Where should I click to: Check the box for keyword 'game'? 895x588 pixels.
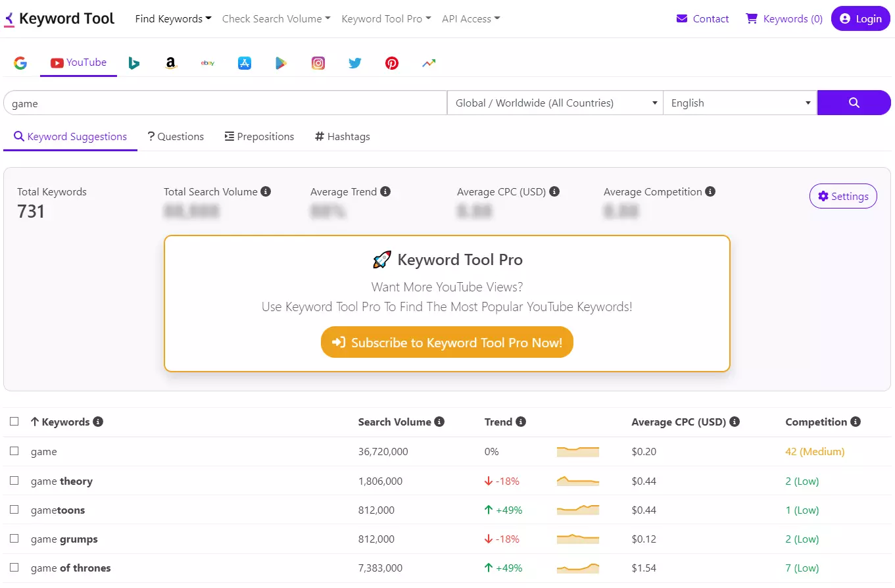tap(14, 451)
